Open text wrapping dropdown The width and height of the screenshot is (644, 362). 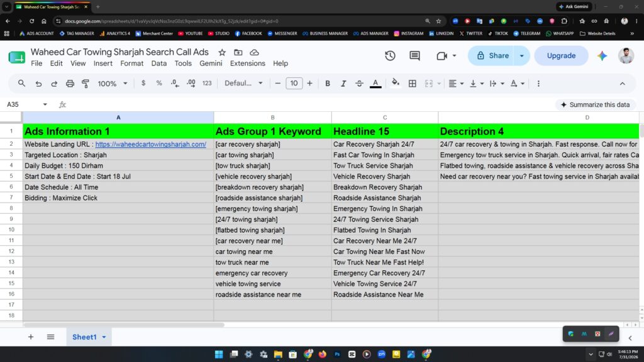coord(497,84)
